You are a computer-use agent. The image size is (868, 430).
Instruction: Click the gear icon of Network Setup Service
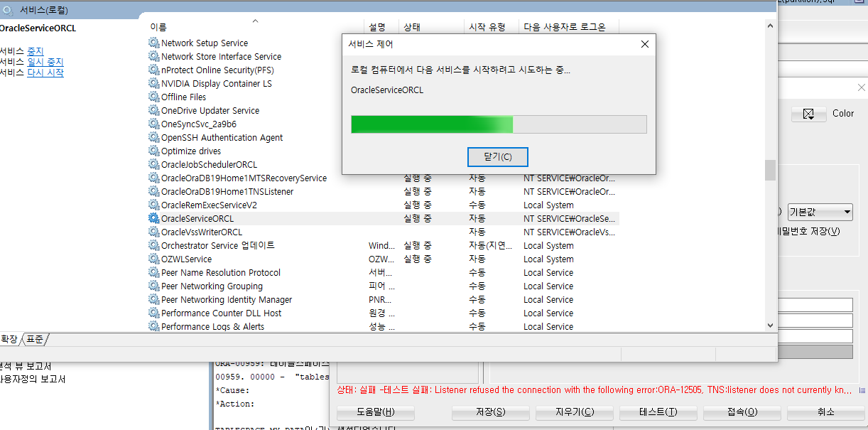(x=153, y=43)
